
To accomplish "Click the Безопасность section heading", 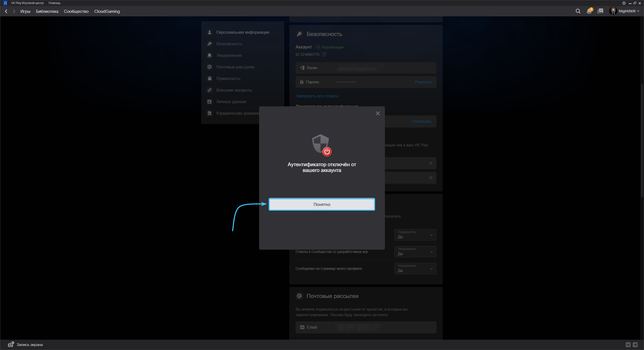I will [324, 34].
